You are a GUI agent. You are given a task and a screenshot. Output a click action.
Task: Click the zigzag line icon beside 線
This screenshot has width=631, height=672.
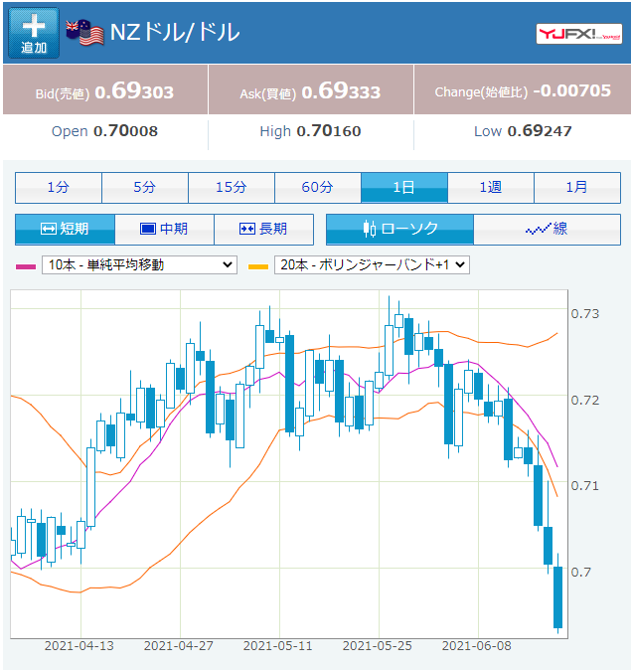click(x=538, y=230)
